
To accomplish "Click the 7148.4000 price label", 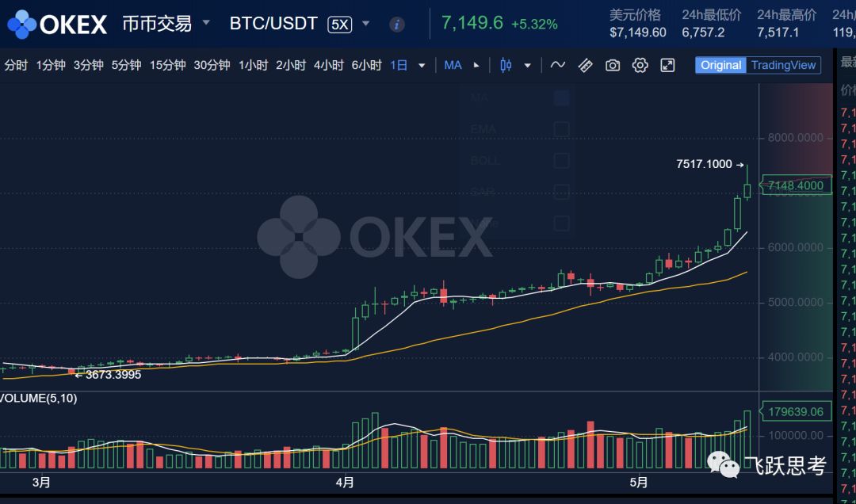I will [x=795, y=185].
